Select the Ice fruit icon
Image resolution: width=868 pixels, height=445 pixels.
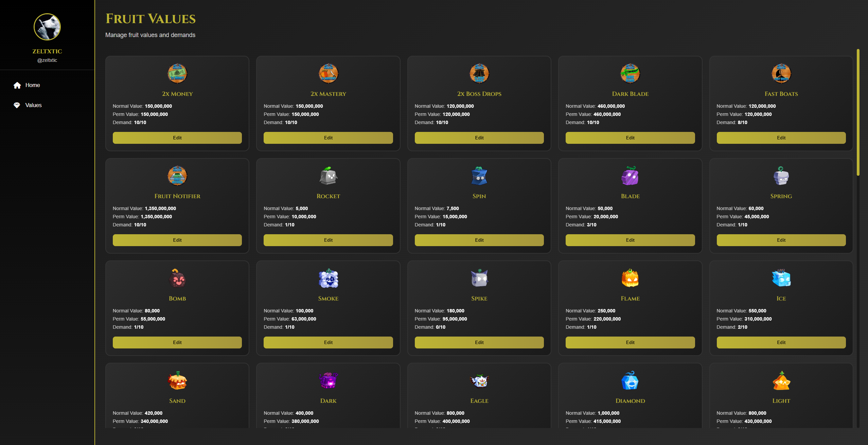[x=781, y=278]
